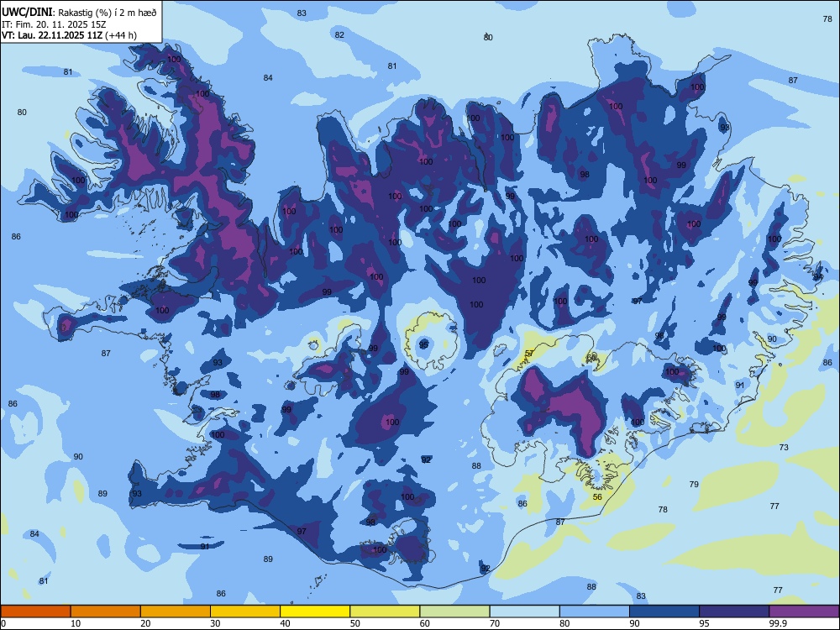Select the light orange 20–30 legend swatch
The height and width of the screenshot is (630, 840).
pyautogui.click(x=176, y=612)
